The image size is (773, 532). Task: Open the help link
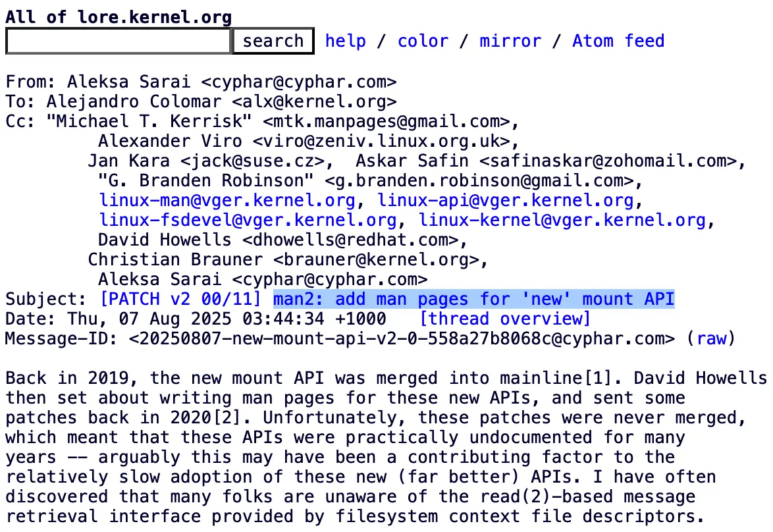(346, 41)
